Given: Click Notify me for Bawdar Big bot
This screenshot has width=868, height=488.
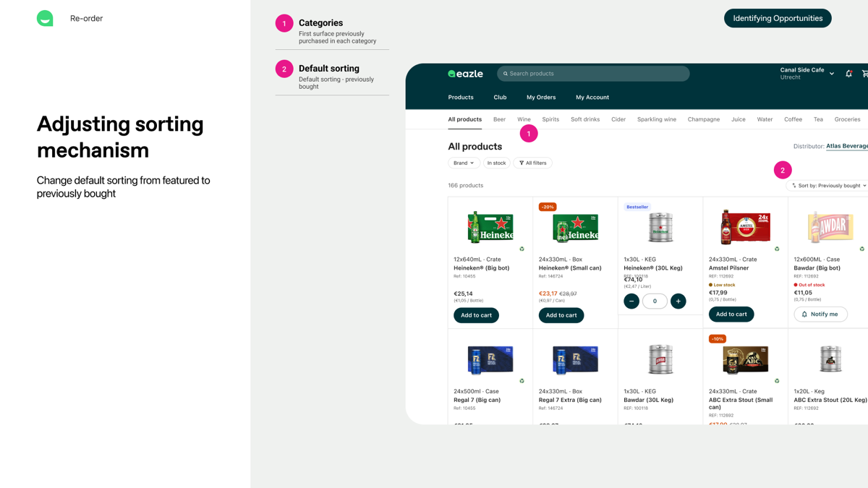Looking at the screenshot, I should (820, 314).
